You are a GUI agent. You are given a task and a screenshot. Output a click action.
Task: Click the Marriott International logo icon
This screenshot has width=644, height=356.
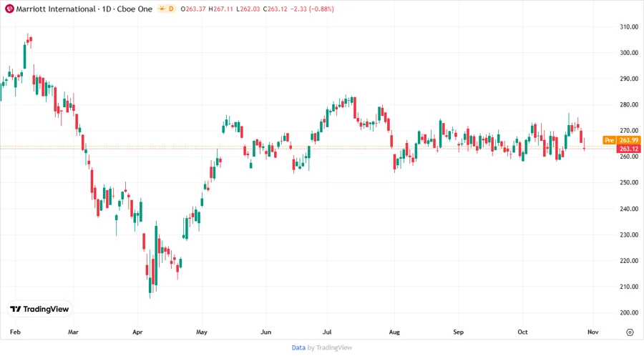pyautogui.click(x=9, y=9)
